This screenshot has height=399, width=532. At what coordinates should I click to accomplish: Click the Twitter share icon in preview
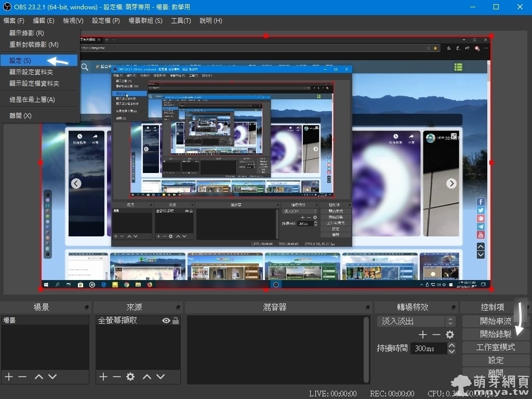coord(481,210)
